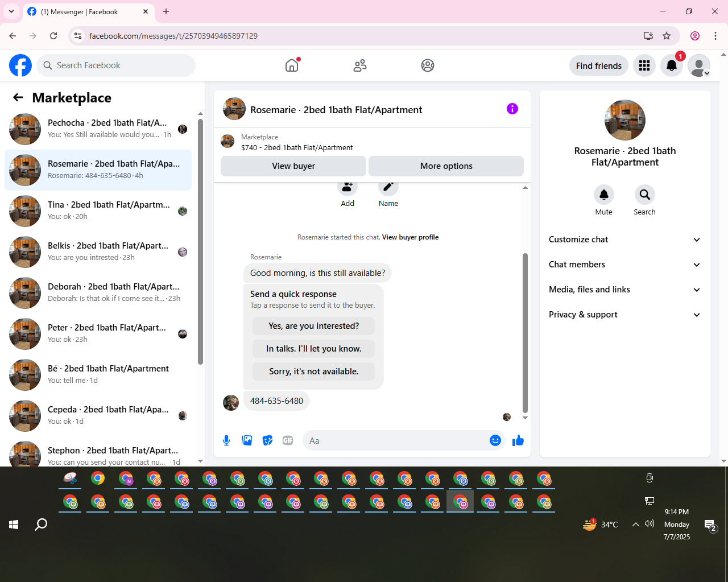Open the Groups icon in top navigation
Viewport: 728px width, 582px height.
(428, 65)
